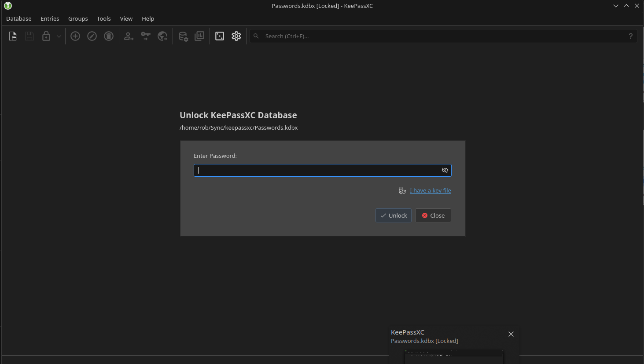Click the Add New Entry plus icon
The width and height of the screenshot is (644, 364).
(x=75, y=36)
